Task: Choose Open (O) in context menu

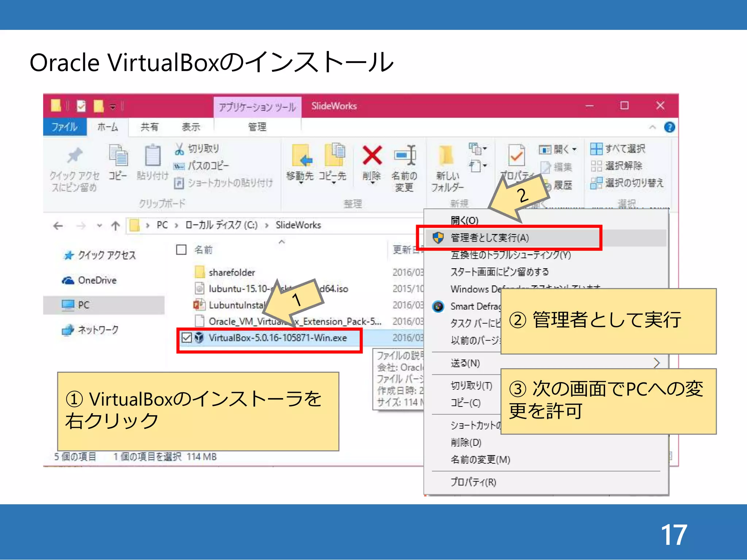Action: (464, 221)
